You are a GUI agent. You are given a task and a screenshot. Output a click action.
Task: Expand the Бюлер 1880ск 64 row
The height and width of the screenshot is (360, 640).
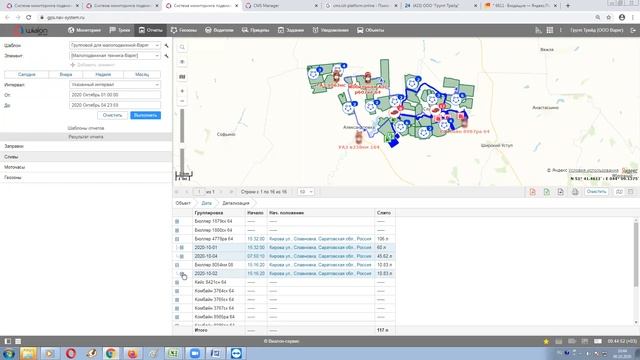coord(177,230)
